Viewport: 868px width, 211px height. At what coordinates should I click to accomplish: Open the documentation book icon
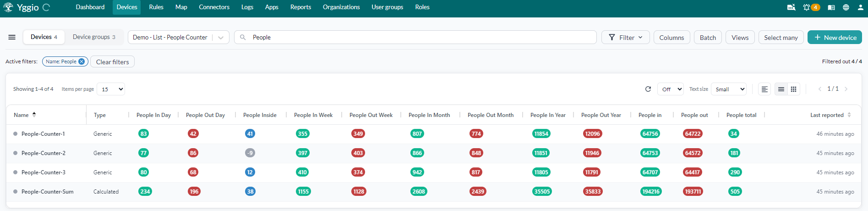[x=831, y=7]
